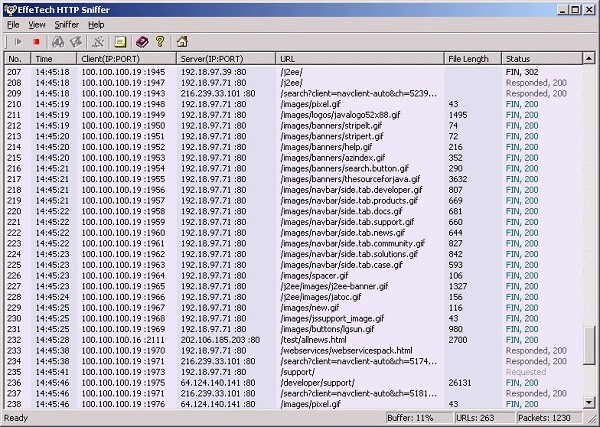This screenshot has width=600, height=427.
Task: Open the View menu
Action: tap(37, 24)
